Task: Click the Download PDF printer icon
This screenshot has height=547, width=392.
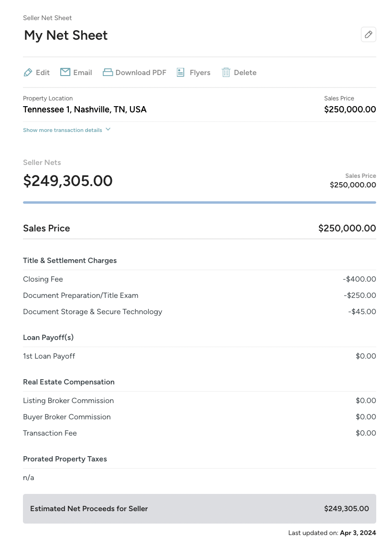Action: pyautogui.click(x=108, y=72)
